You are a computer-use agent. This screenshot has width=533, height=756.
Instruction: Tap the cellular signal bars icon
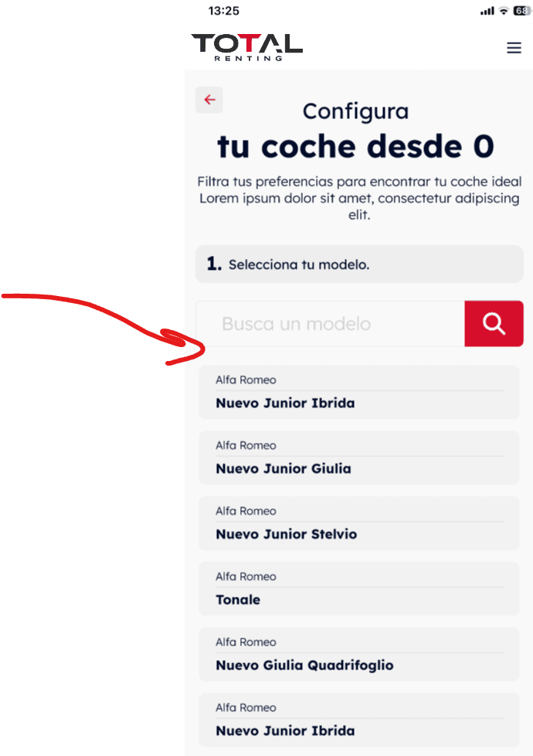487,11
